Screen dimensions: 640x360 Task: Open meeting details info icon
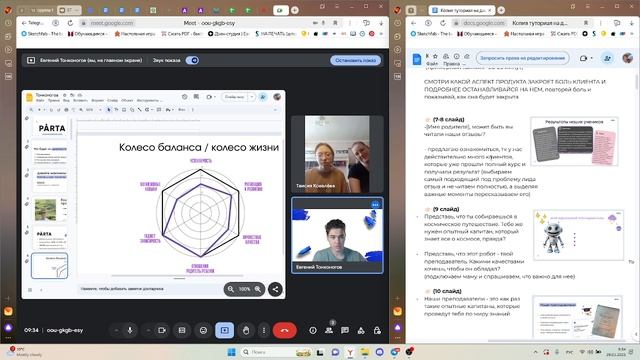coord(313,330)
